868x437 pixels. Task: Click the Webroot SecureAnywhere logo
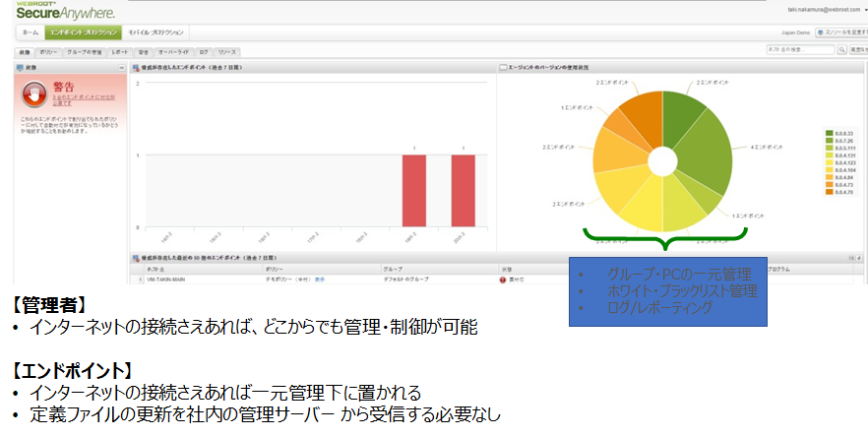click(x=65, y=12)
